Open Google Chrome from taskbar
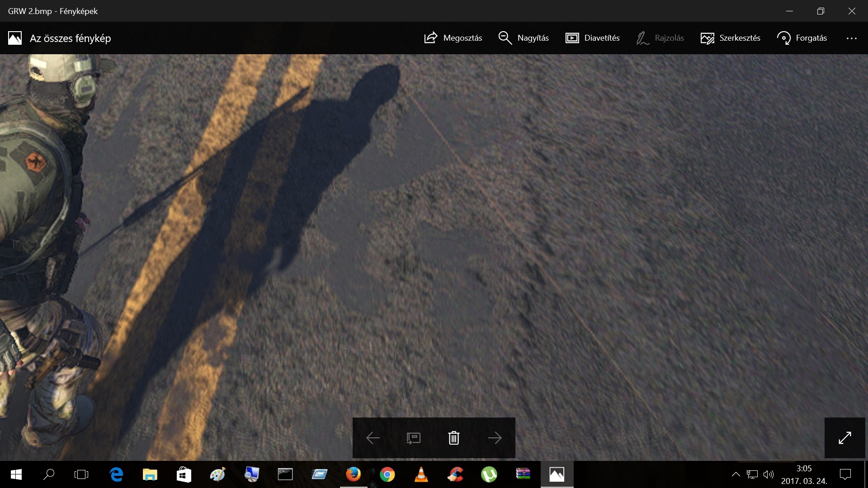This screenshot has width=868, height=488. 387,474
